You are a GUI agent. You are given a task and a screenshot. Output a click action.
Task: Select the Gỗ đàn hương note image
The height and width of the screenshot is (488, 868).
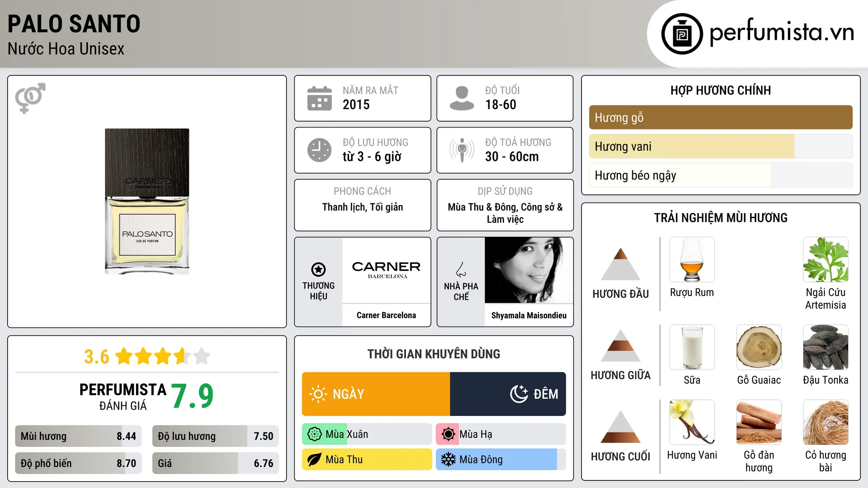tap(759, 422)
